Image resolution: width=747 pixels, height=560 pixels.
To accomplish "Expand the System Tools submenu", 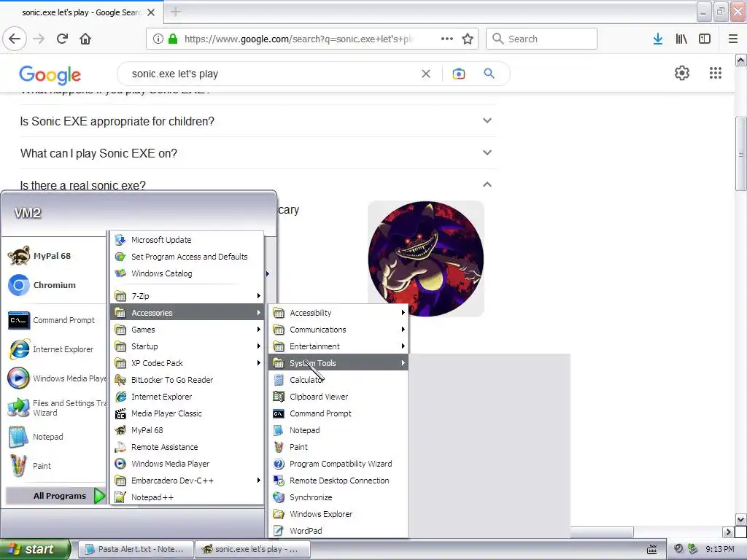I will point(338,363).
